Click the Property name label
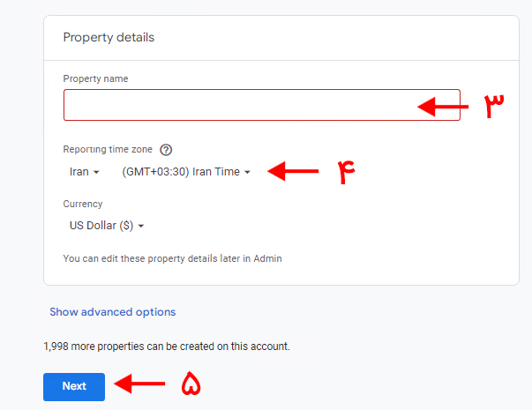This screenshot has height=410, width=532. click(95, 79)
